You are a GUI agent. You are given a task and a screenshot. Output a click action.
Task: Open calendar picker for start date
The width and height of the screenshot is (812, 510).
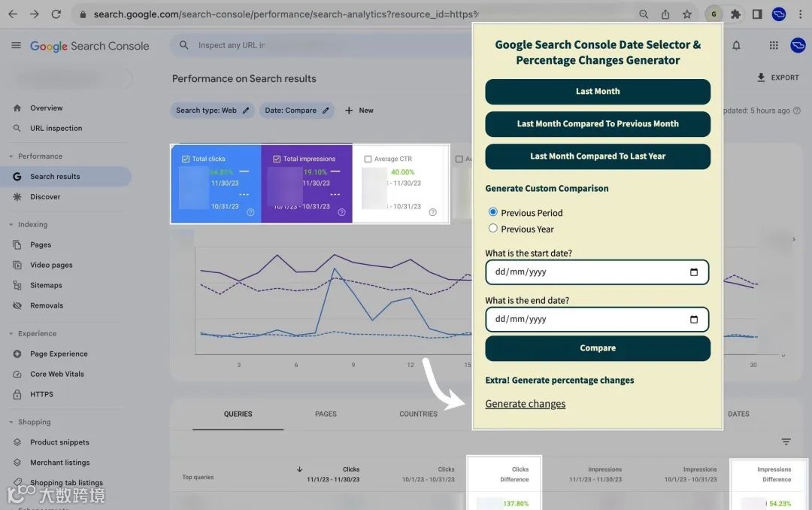(x=694, y=272)
